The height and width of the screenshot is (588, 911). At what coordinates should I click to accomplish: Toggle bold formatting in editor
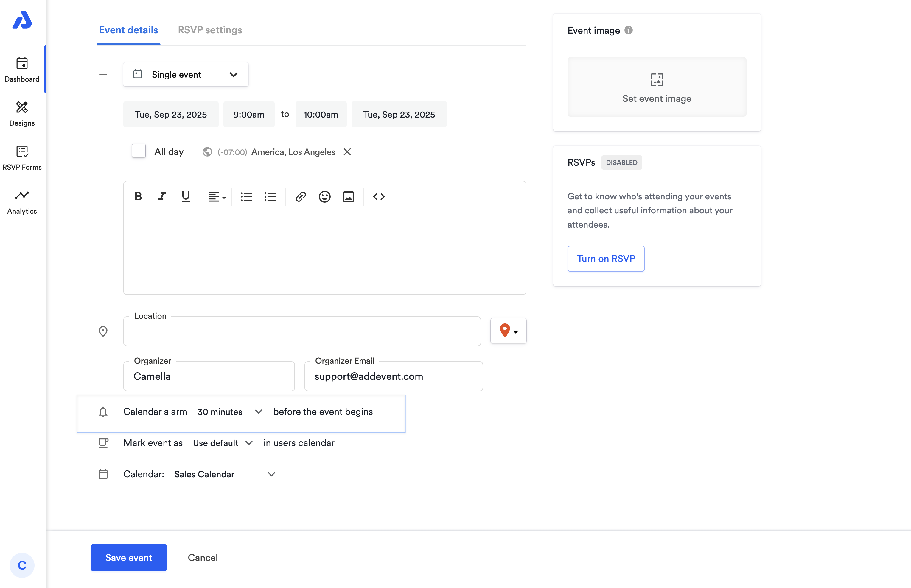[x=138, y=197]
